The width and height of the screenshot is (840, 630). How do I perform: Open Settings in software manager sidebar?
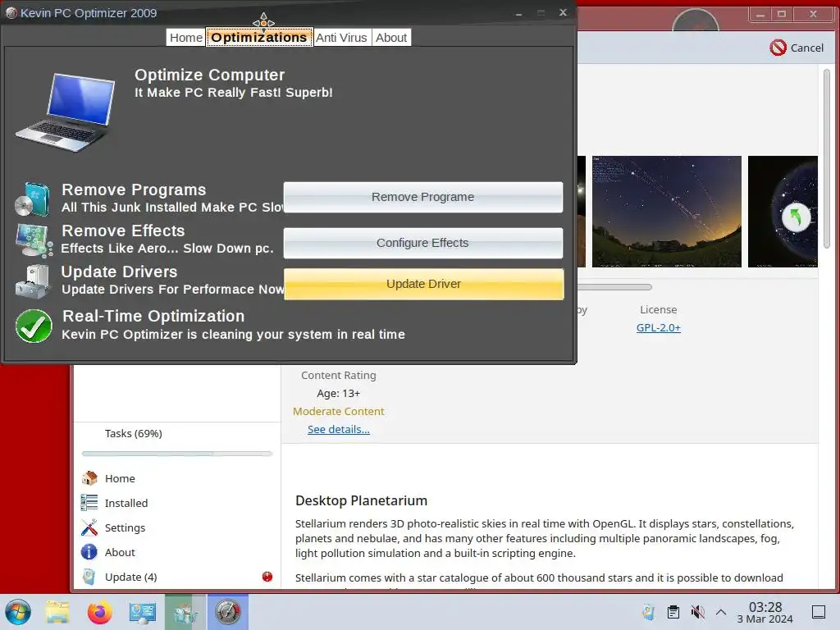click(125, 527)
